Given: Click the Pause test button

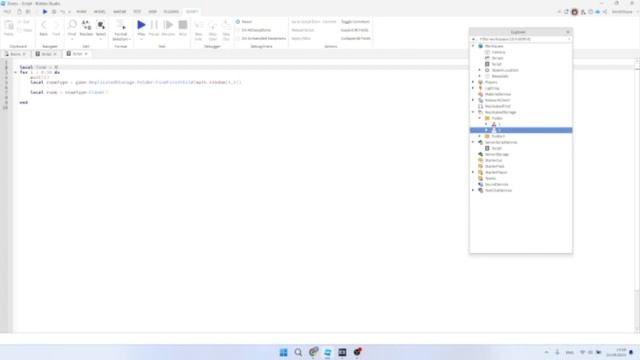Looking at the screenshot, I should (154, 25).
